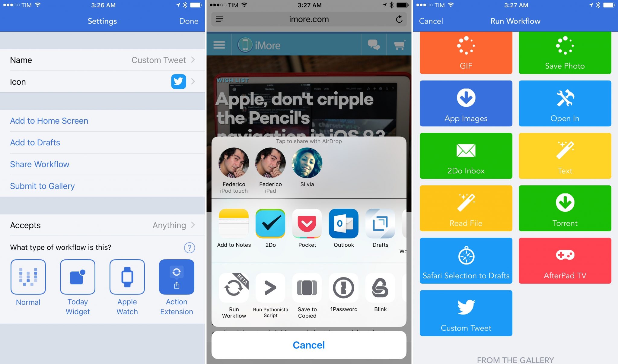
Task: Open the Submit to Gallery option
Action: 42,186
